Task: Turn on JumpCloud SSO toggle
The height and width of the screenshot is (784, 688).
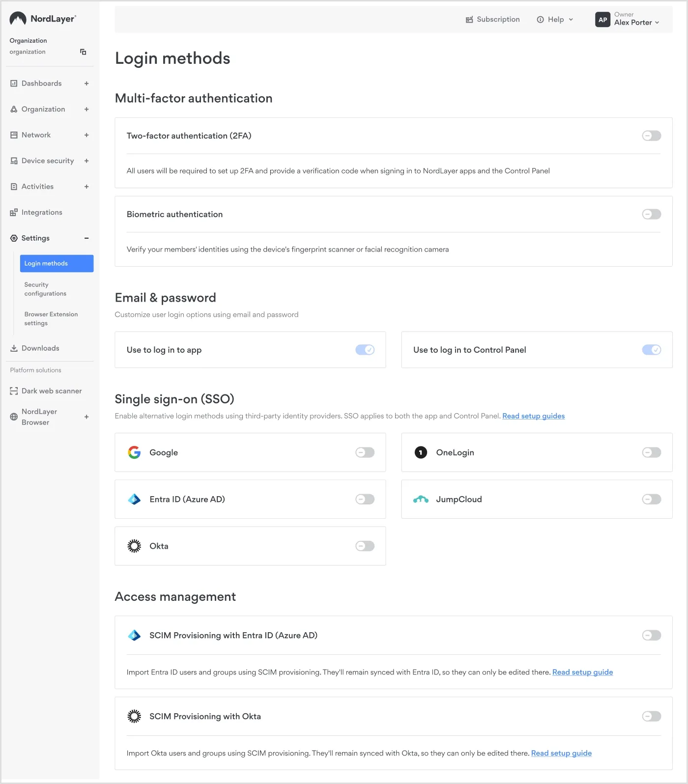Action: 651,499
